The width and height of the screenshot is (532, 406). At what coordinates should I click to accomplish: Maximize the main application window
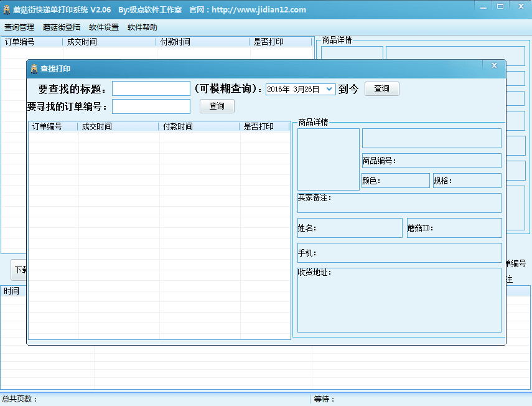(500, 6)
